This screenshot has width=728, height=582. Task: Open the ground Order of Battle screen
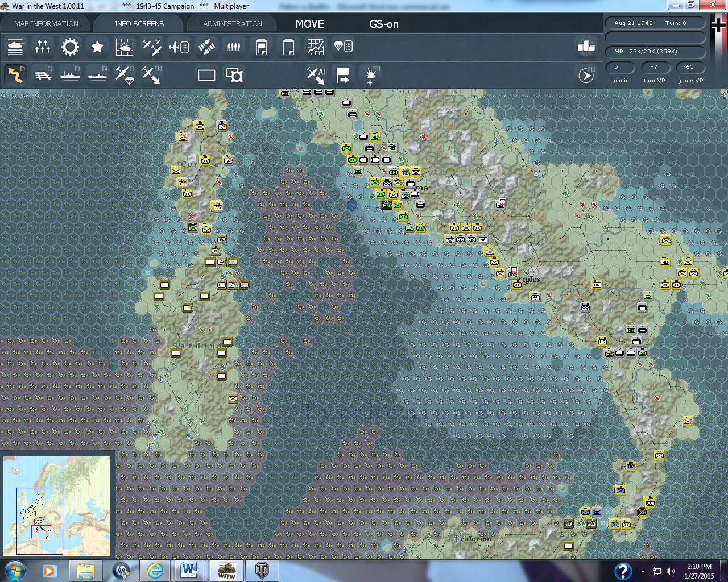click(x=15, y=47)
